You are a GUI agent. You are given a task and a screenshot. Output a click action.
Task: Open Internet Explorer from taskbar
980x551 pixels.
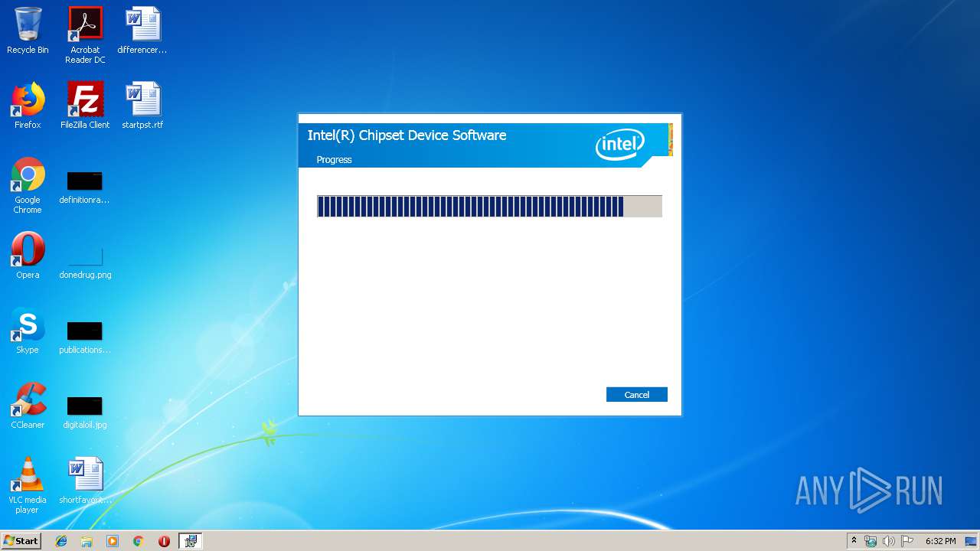(x=61, y=541)
